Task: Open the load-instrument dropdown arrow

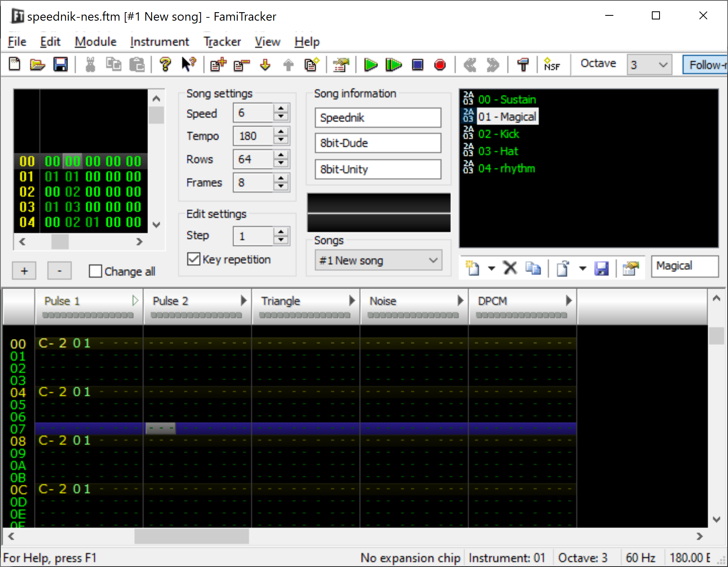Action: click(x=583, y=268)
